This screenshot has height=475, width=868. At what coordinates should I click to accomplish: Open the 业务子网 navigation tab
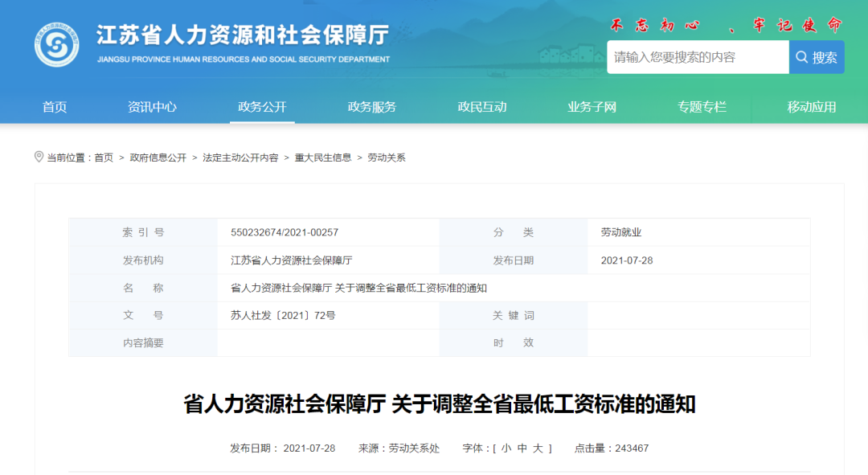pos(592,107)
